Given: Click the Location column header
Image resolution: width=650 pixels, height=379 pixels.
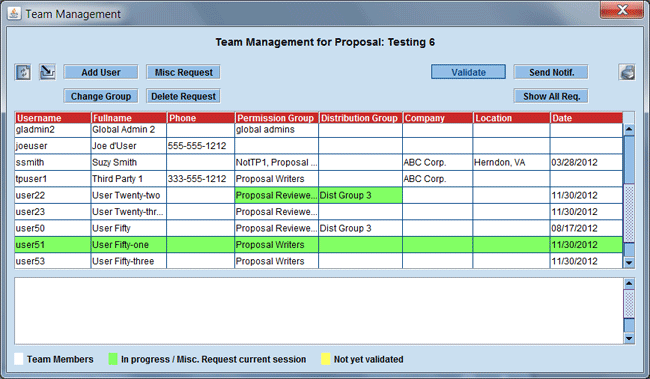Looking at the screenshot, I should click(x=512, y=118).
